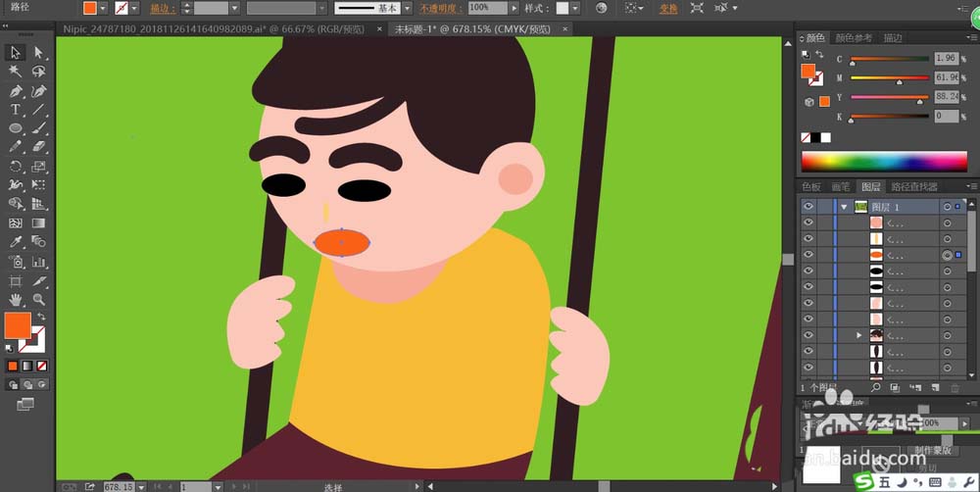Select the Magic Wand tool

click(16, 72)
